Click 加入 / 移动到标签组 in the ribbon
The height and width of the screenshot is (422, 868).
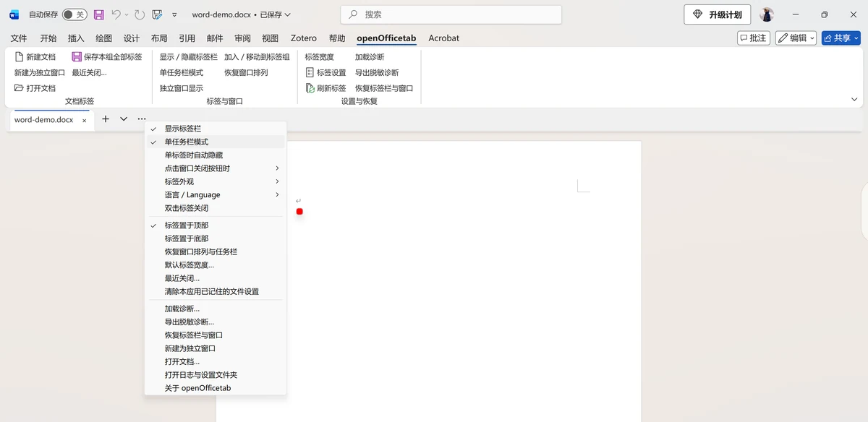point(257,57)
